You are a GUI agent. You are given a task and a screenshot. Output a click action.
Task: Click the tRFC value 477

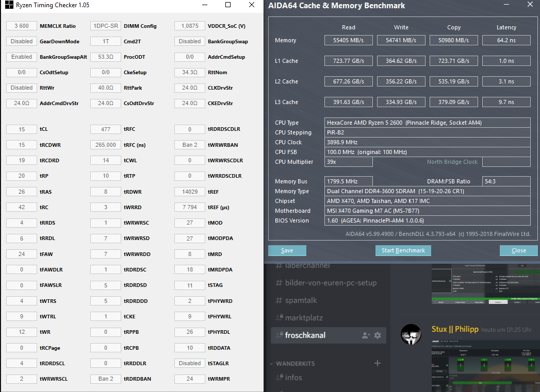(x=106, y=129)
